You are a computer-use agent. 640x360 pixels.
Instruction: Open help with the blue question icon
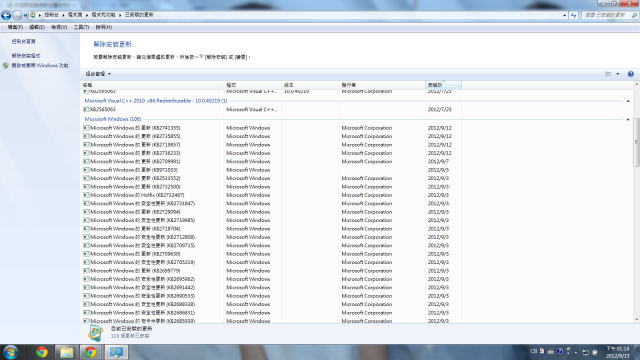pos(631,74)
